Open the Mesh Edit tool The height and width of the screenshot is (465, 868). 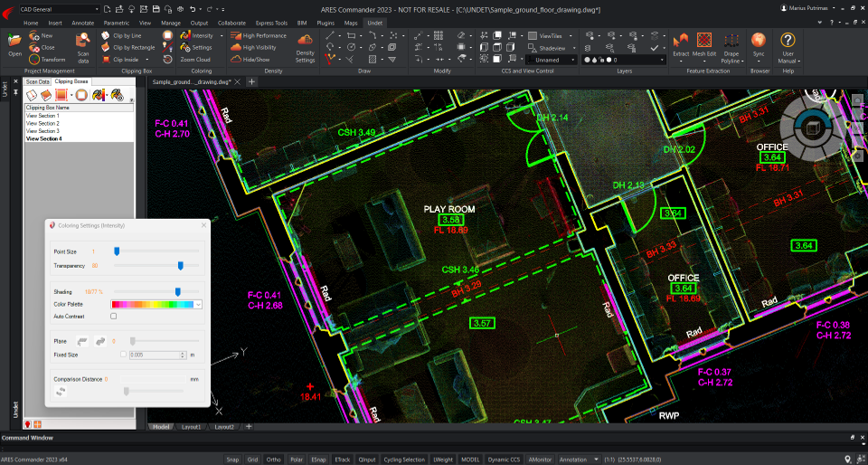tap(704, 46)
